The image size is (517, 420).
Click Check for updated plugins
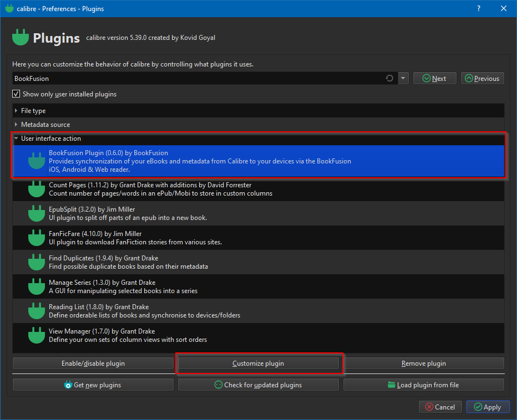258,385
